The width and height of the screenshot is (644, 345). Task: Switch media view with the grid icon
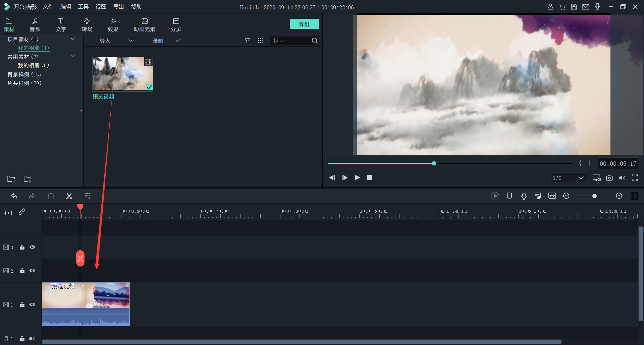click(x=261, y=41)
